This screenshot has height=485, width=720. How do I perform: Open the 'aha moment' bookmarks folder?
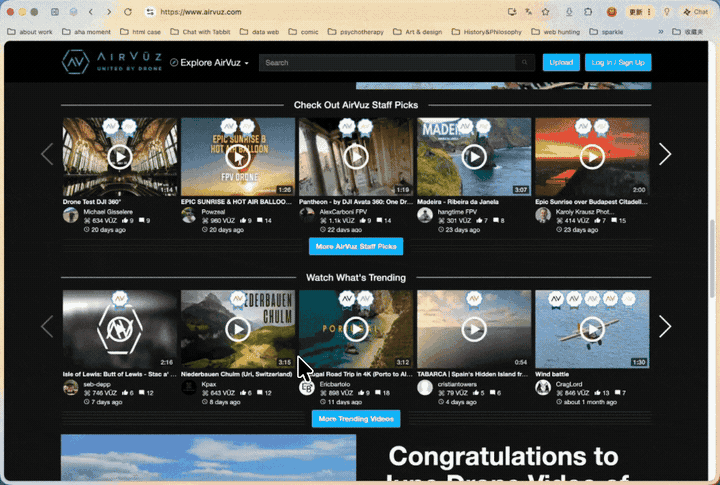click(x=86, y=32)
